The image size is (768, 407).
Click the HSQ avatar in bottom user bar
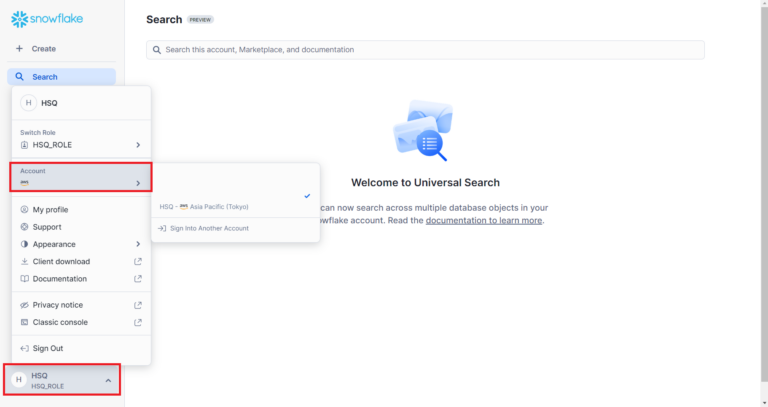(18, 379)
